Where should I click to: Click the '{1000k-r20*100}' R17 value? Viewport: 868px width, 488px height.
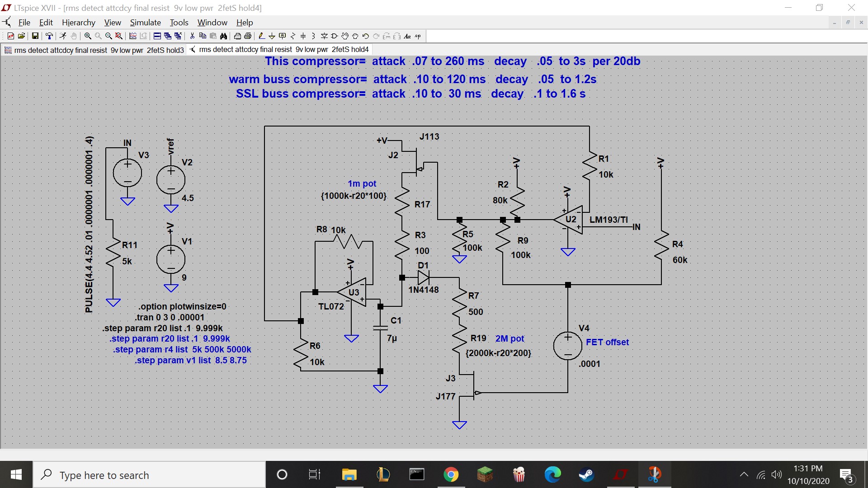coord(354,196)
